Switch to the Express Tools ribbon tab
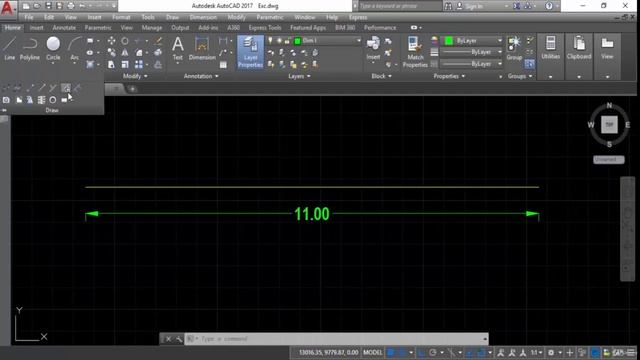This screenshot has height=360, width=640. tap(265, 27)
